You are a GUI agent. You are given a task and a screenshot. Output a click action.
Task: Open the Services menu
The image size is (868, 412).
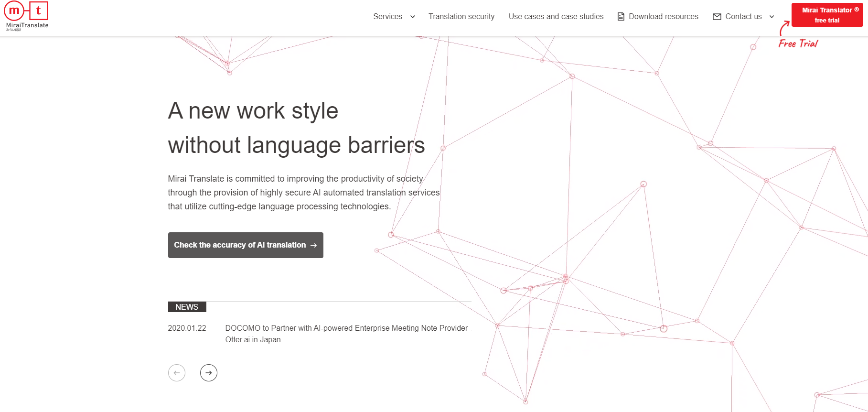(387, 17)
